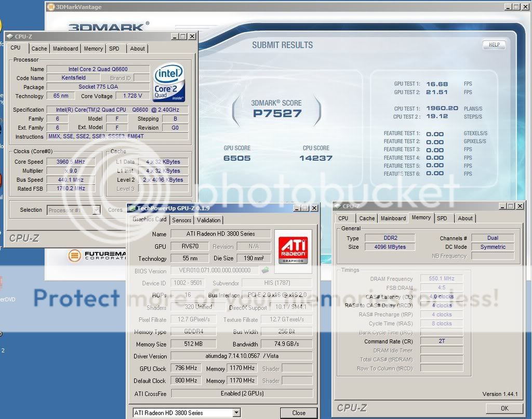The height and width of the screenshot is (419, 532).
Task: Click the Intel Core 2 Quad logo
Action: pyautogui.click(x=169, y=83)
